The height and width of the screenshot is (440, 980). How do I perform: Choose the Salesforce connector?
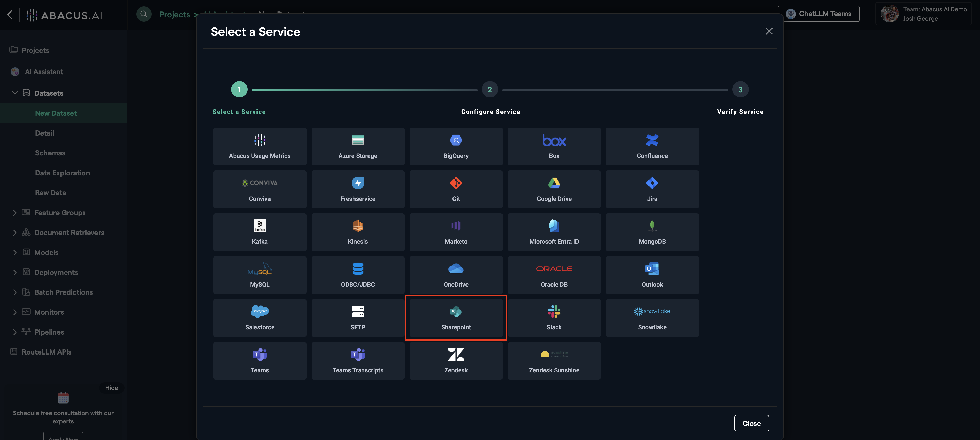(260, 317)
